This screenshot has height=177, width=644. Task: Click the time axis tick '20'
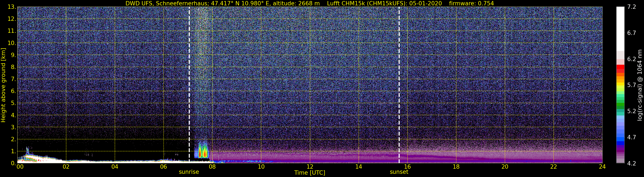tap(505, 167)
